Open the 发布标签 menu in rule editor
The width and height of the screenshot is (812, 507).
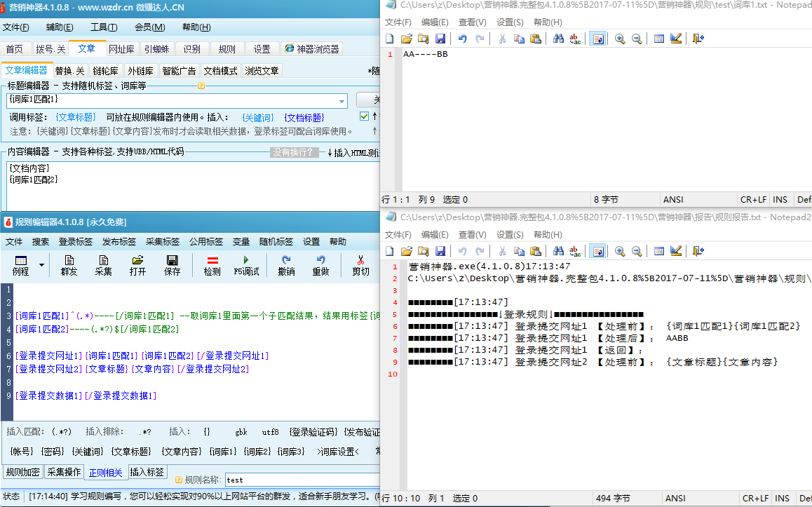click(x=119, y=241)
